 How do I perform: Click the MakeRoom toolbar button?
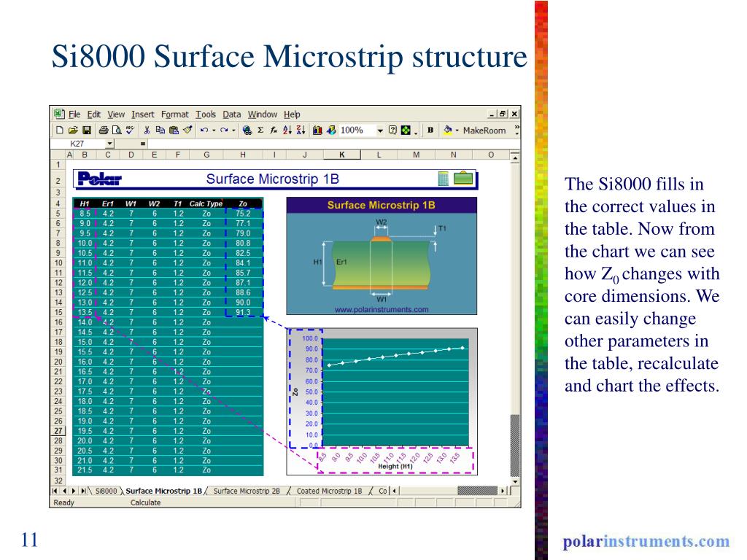[x=484, y=131]
